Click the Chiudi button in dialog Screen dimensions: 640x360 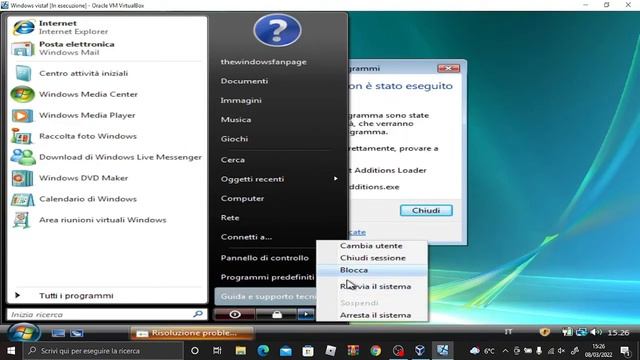click(426, 210)
